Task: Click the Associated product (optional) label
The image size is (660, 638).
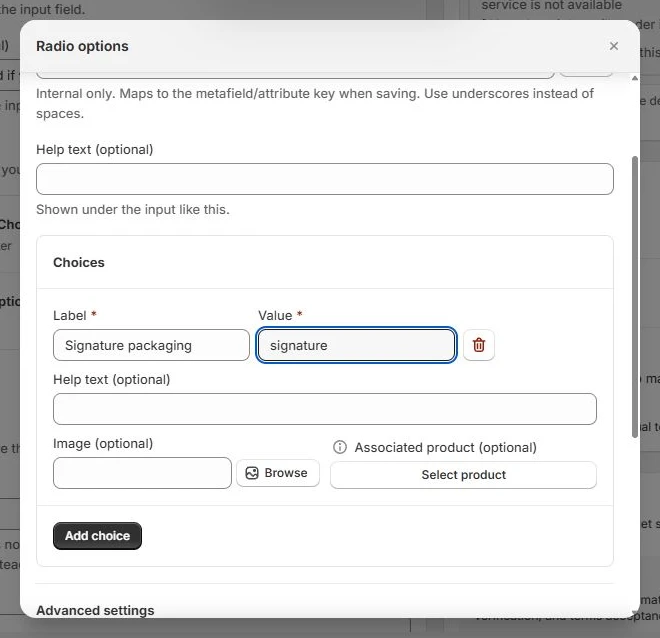Action: (445, 447)
